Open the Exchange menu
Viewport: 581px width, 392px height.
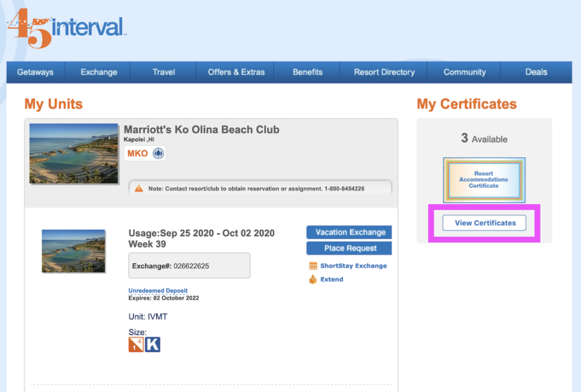(99, 72)
